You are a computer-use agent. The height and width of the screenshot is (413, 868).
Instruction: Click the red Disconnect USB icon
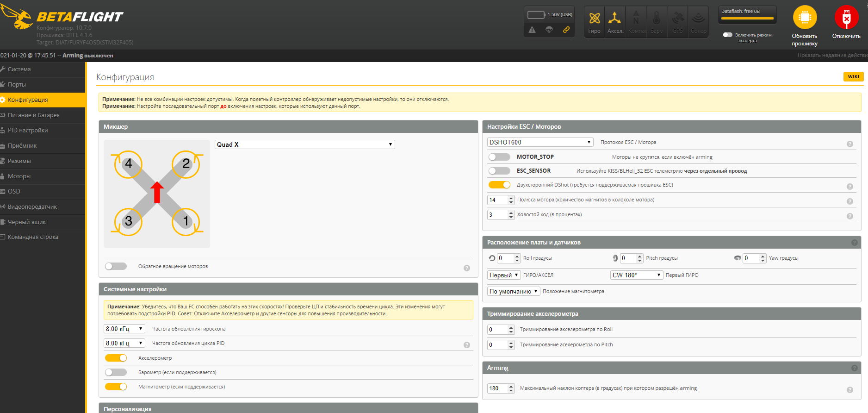pos(846,18)
